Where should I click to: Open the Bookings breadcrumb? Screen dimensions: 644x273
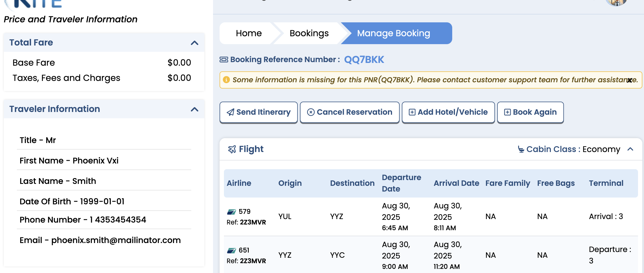tap(309, 33)
